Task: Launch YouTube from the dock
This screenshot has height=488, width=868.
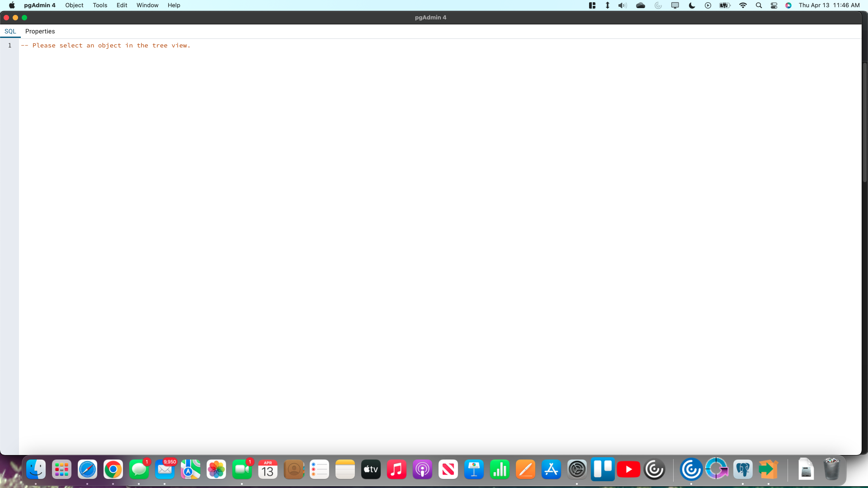Action: [628, 470]
